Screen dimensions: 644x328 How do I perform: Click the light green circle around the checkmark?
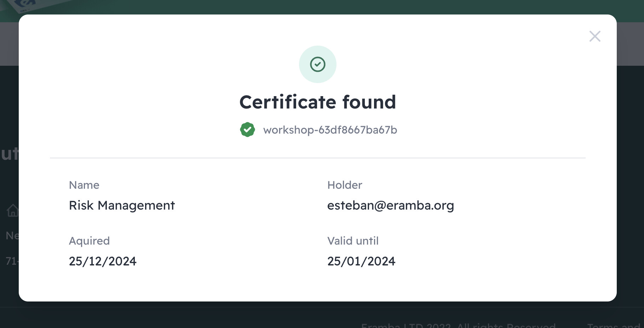coord(318,64)
